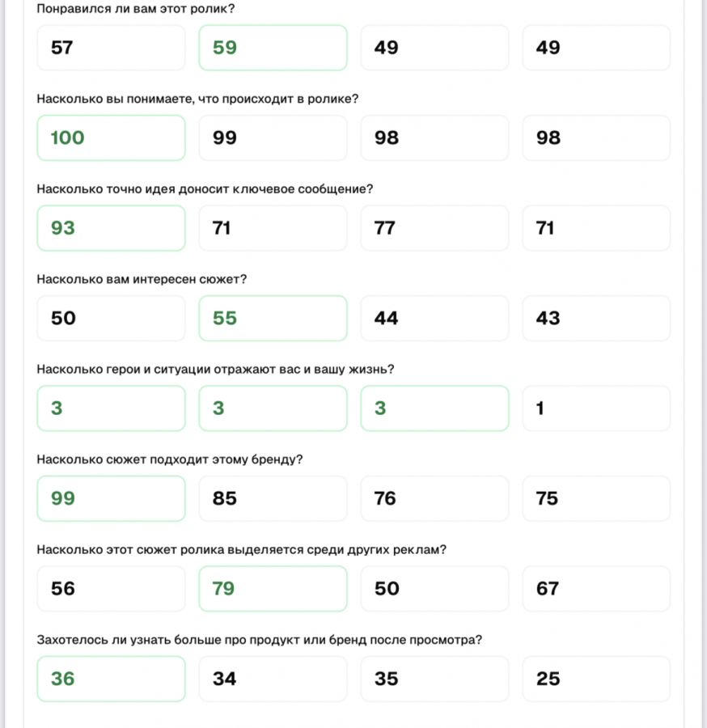The image size is (707, 728).
Task: Click the highlighted 36 score in the last row
Action: [111, 679]
